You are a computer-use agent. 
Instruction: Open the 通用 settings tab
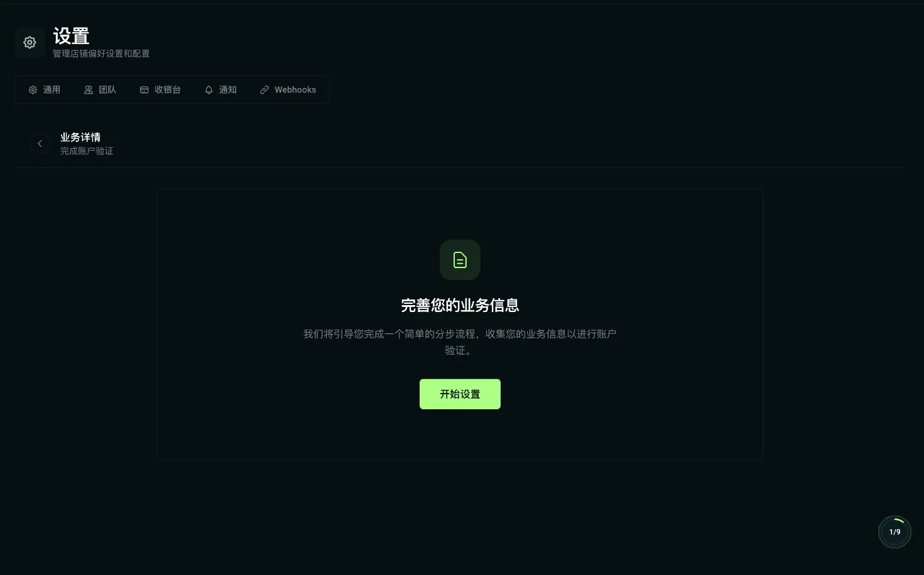pos(45,90)
